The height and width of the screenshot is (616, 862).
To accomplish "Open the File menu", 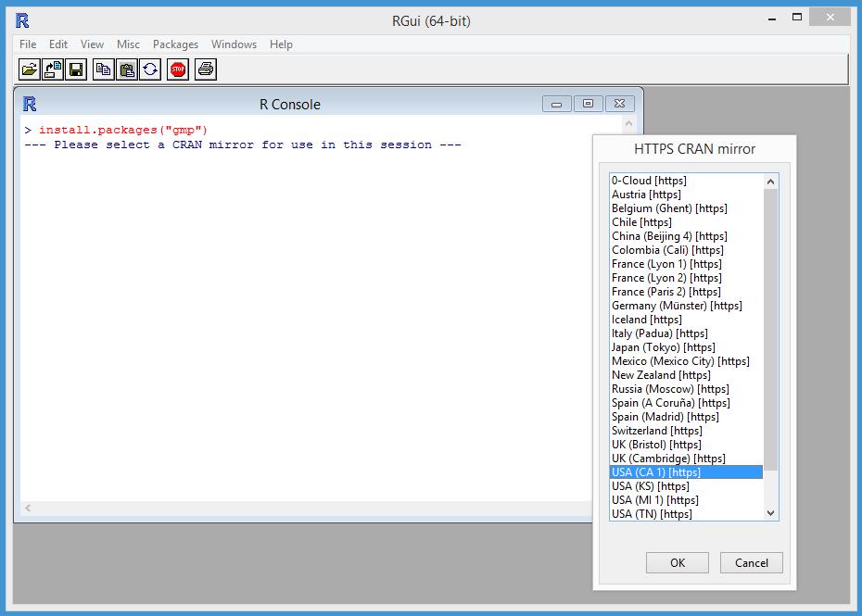I will [27, 44].
